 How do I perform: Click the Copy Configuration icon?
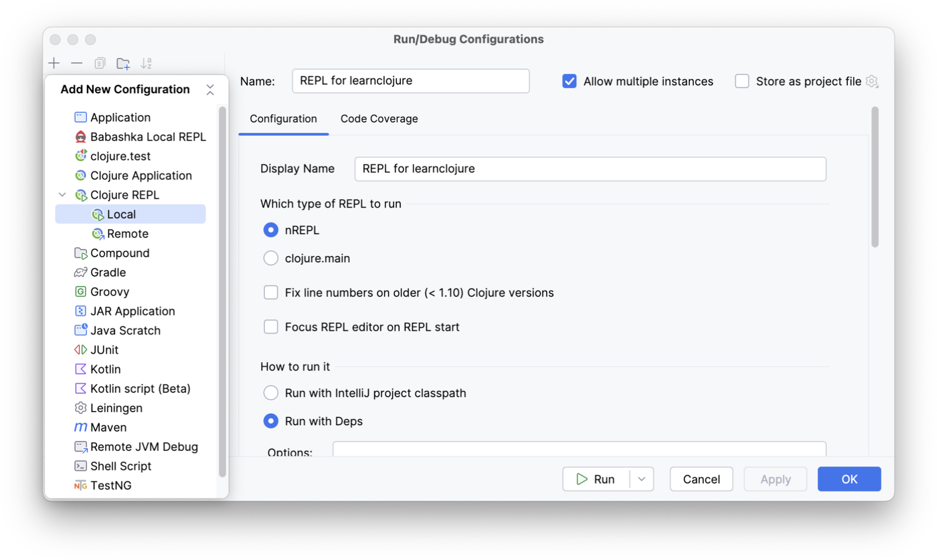click(100, 63)
